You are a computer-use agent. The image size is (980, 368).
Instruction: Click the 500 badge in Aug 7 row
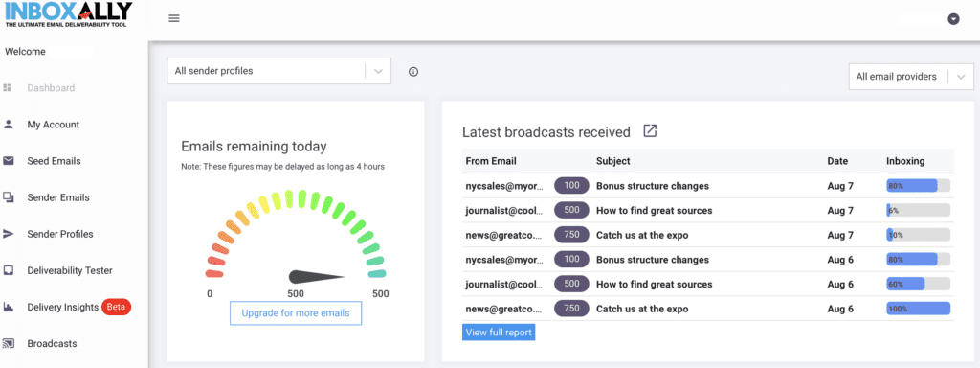572,210
